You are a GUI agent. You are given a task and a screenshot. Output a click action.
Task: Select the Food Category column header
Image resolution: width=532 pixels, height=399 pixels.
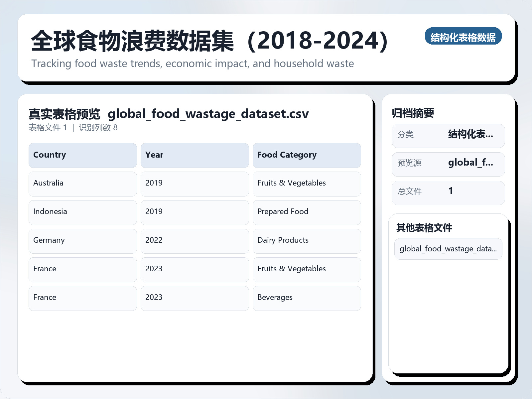pos(287,155)
